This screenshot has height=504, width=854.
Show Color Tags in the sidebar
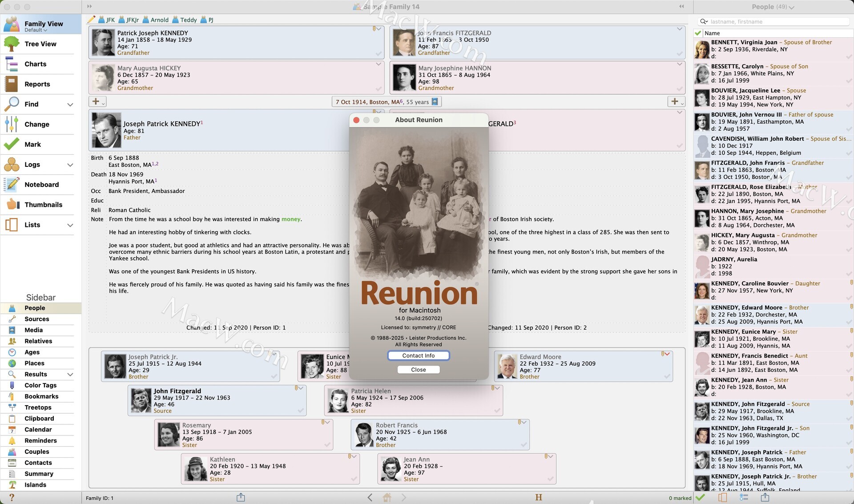click(40, 385)
